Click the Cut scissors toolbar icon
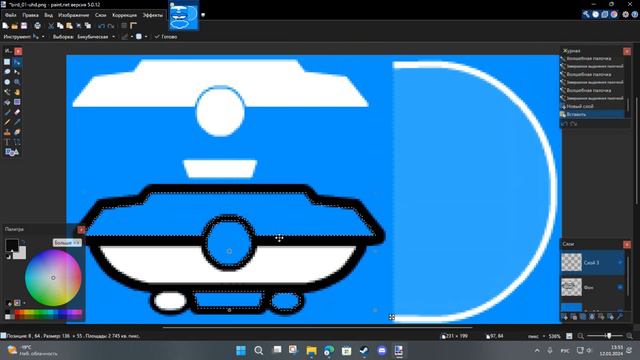The width and height of the screenshot is (640, 360). click(x=51, y=26)
